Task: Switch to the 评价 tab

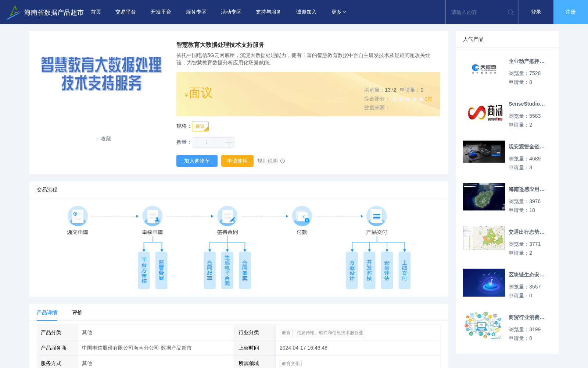Action: [x=77, y=312]
